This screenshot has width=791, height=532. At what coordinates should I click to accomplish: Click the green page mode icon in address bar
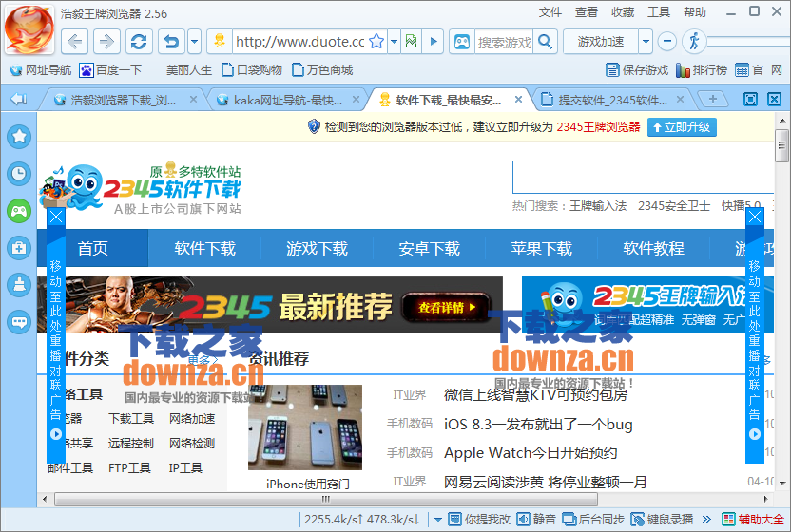[411, 42]
